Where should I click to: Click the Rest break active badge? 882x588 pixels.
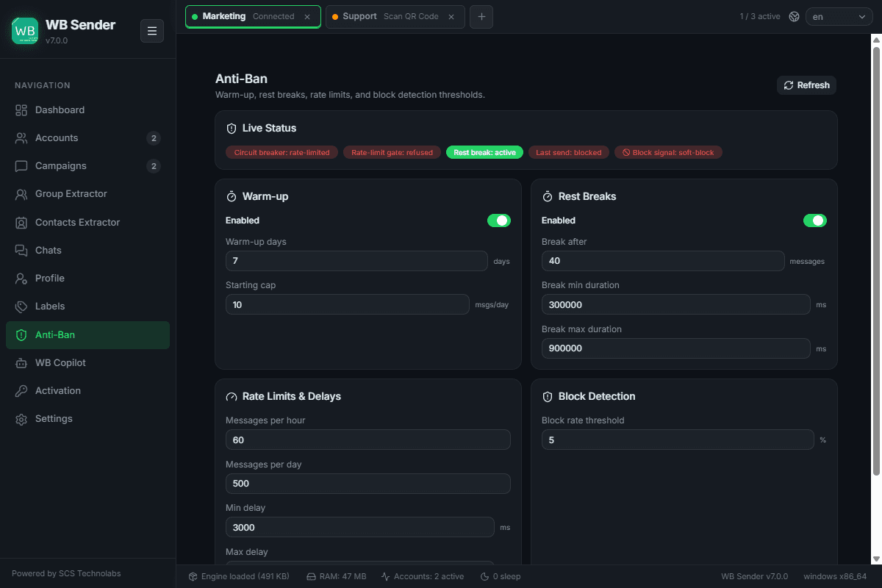[x=485, y=153]
